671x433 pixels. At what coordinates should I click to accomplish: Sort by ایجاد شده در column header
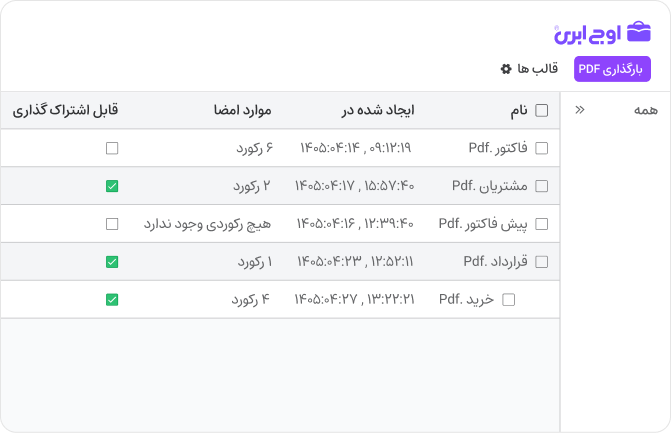378,110
